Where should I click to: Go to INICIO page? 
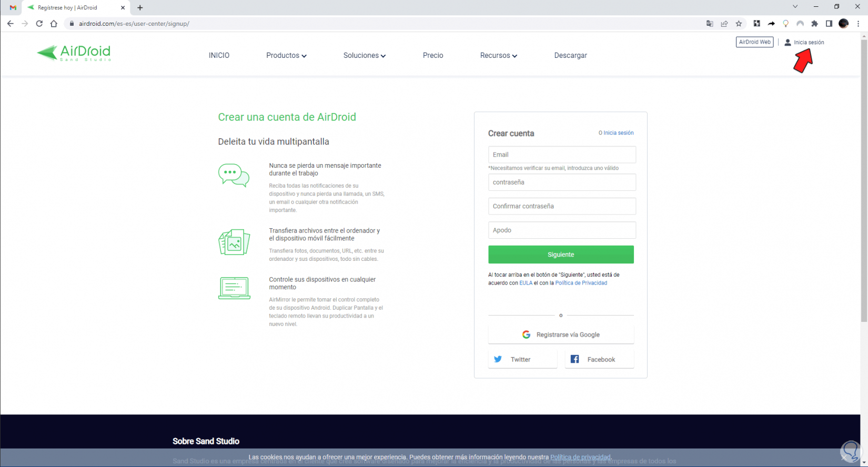coord(219,55)
